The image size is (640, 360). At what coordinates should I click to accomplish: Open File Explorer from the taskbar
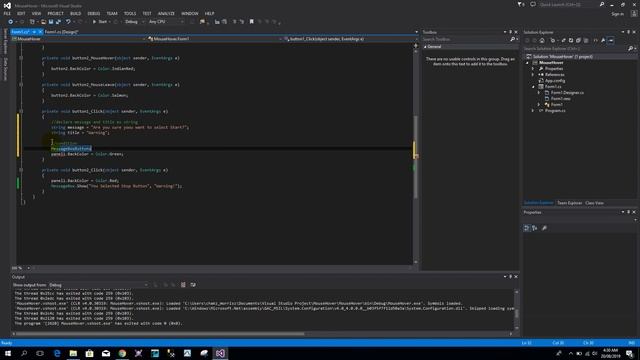point(73,353)
